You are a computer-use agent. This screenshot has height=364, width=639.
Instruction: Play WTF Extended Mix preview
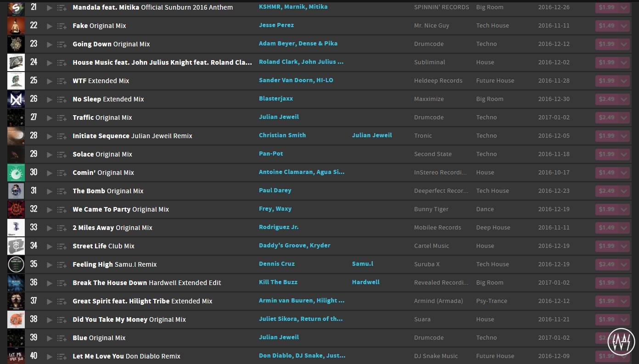click(50, 81)
